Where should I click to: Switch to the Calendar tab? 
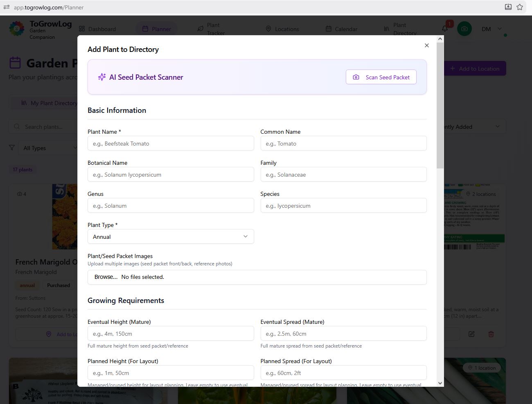point(341,29)
